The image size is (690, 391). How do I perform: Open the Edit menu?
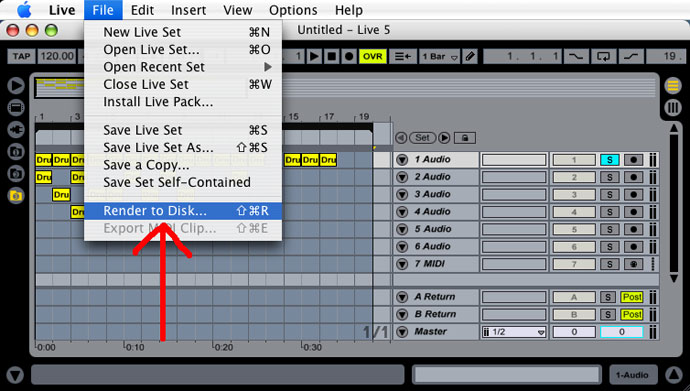(x=142, y=10)
